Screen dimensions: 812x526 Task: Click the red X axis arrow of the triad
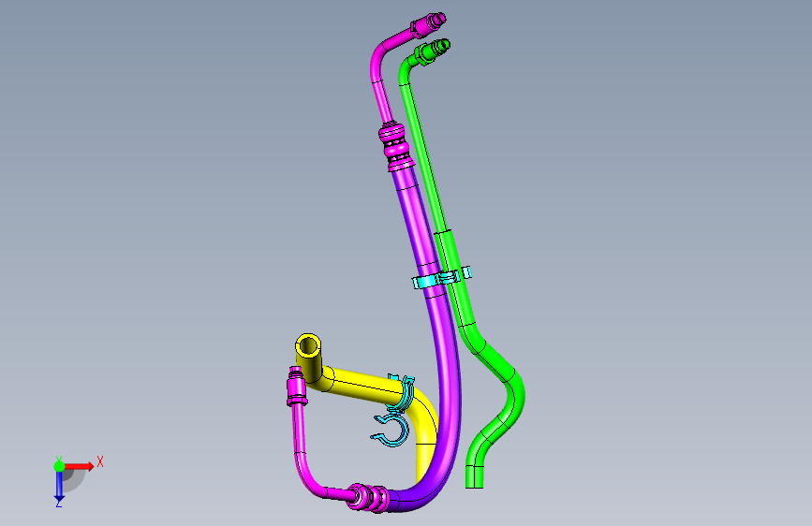tap(80, 466)
